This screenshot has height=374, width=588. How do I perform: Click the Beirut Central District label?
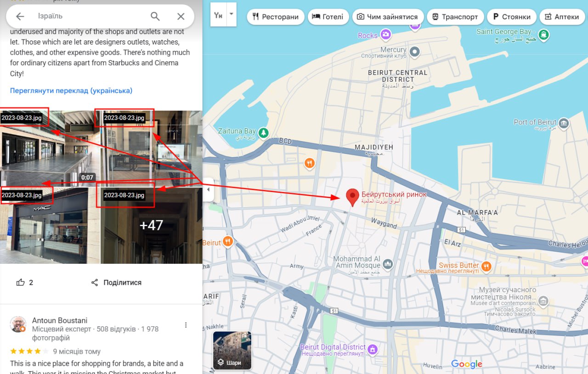pyautogui.click(x=398, y=76)
